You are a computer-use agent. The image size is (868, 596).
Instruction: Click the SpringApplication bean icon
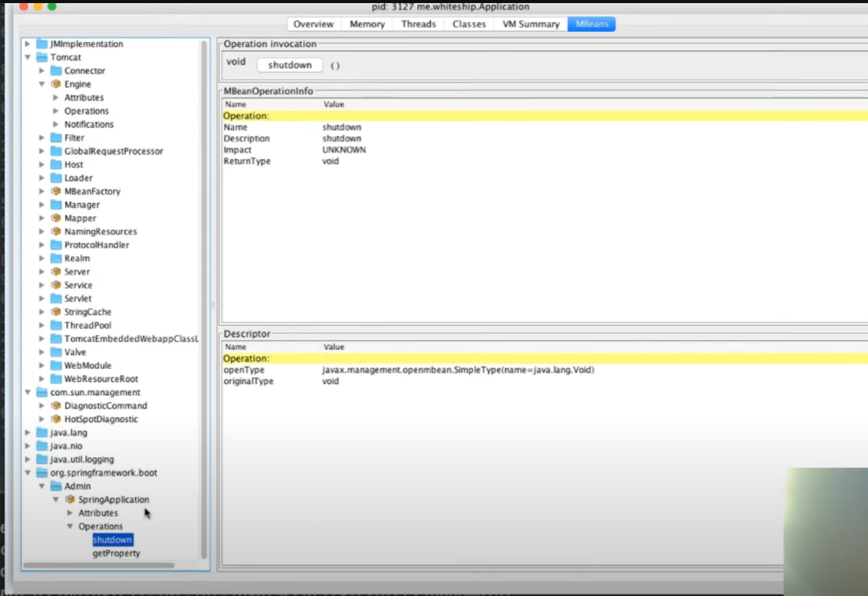coord(70,500)
